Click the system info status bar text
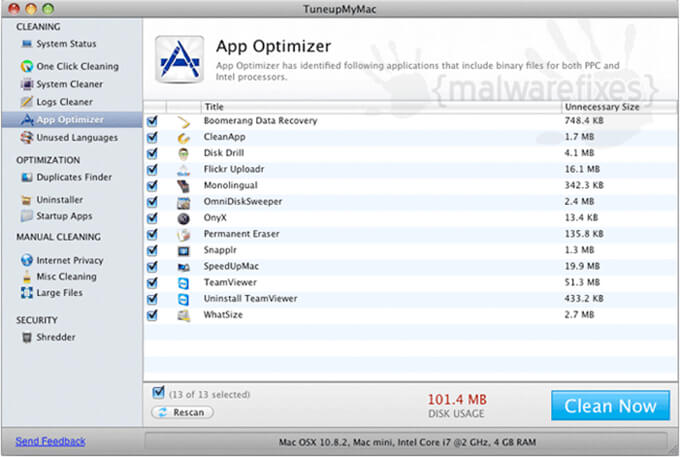The width and height of the screenshot is (680, 457). click(407, 442)
